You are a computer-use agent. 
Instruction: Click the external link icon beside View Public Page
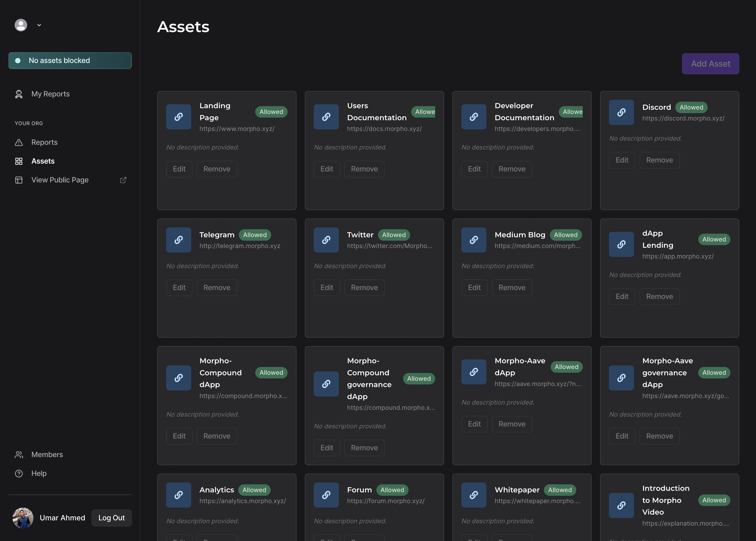(123, 180)
